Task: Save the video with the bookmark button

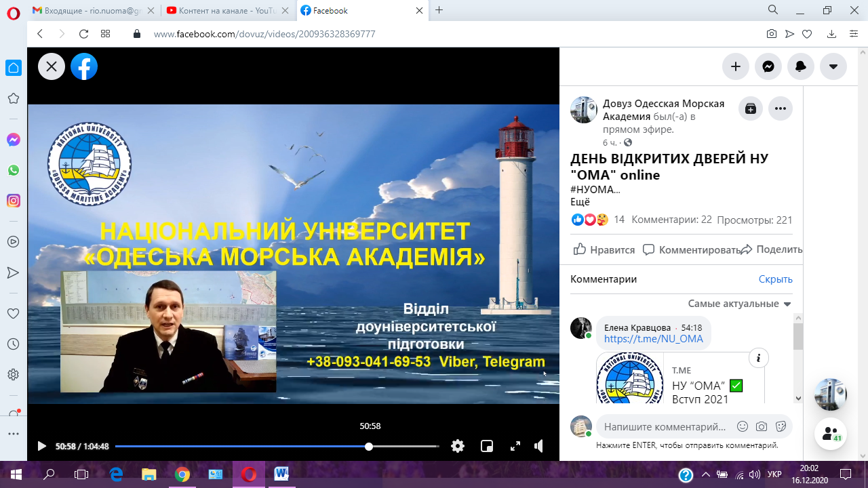Action: pos(751,108)
